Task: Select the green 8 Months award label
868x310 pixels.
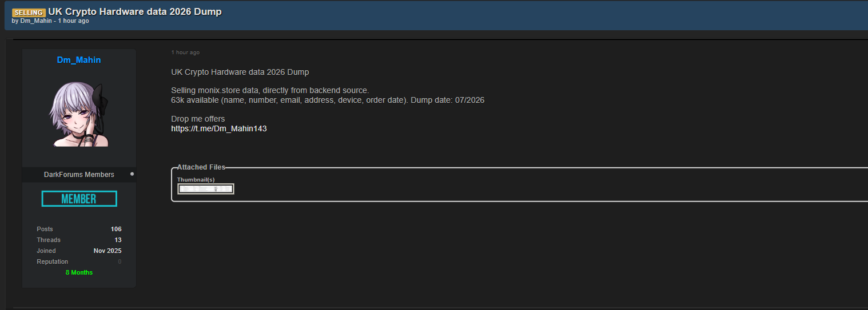Action: (79, 272)
